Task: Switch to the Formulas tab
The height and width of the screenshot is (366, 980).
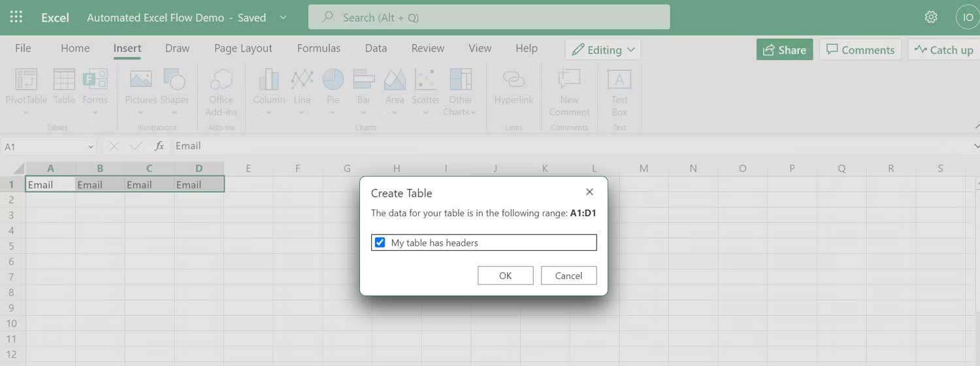Action: (318, 48)
